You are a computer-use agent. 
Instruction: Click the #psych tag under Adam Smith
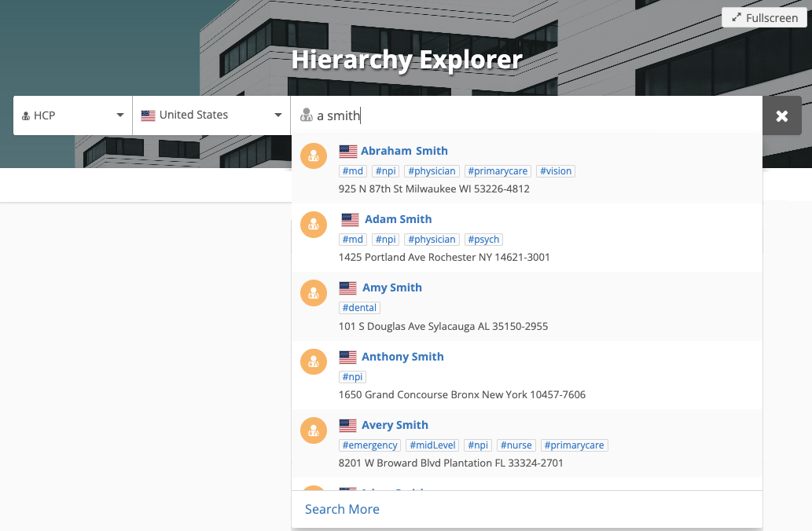click(x=483, y=240)
